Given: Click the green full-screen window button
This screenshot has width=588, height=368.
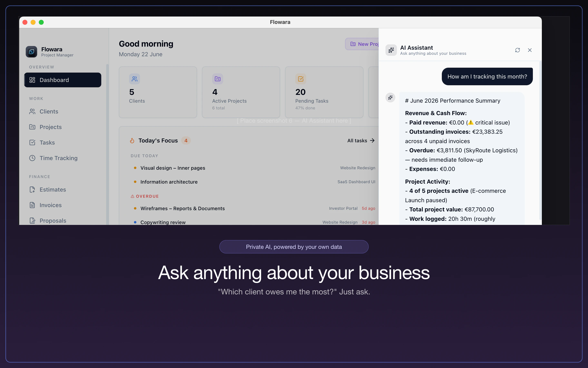Looking at the screenshot, I should tap(41, 22).
